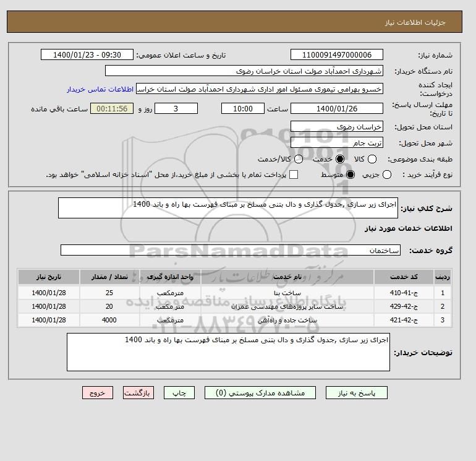Viewport: 476px width, 461px height.
Task: Click the شرح کلی نیاز description box
Action: (228, 208)
